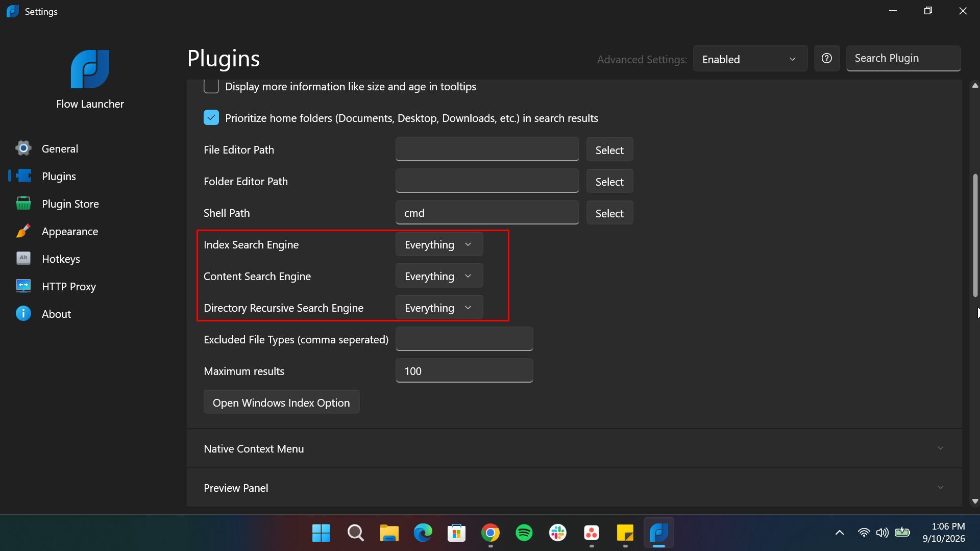Open Advanced Settings Enabled dropdown

point(750,59)
